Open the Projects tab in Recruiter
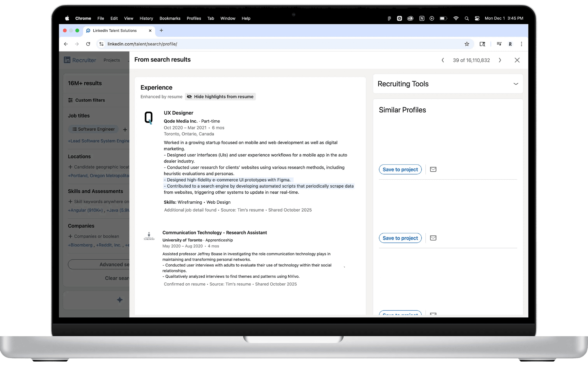588x367 pixels. [x=112, y=60]
